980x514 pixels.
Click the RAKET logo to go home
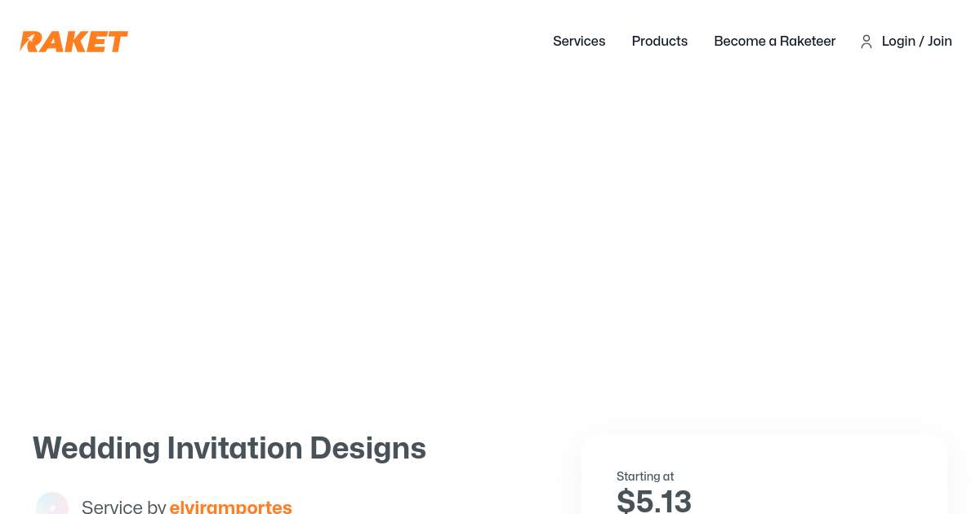pyautogui.click(x=74, y=42)
